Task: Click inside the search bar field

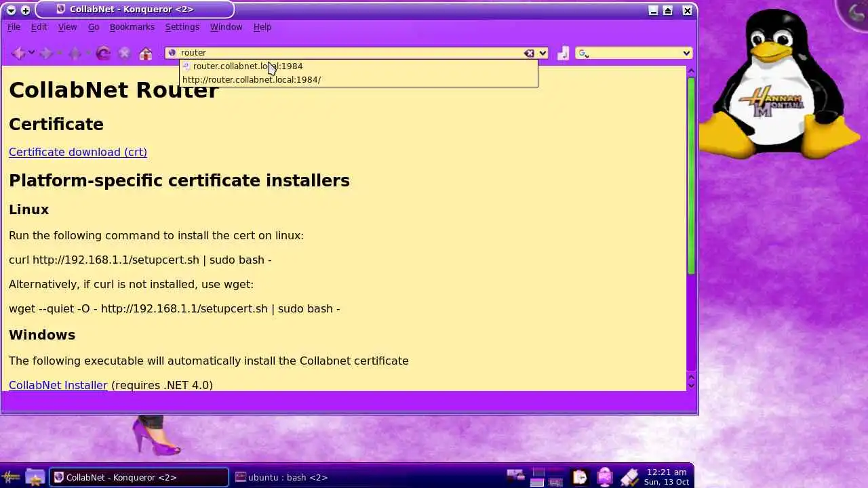Action: click(x=635, y=53)
